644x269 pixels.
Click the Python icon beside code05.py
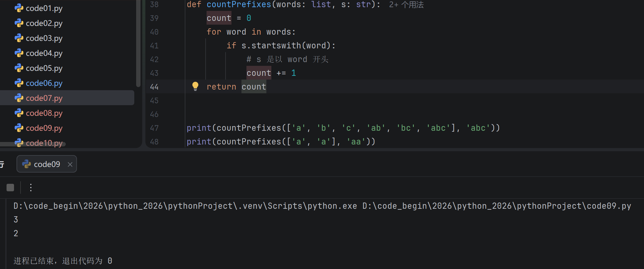pyautogui.click(x=19, y=68)
